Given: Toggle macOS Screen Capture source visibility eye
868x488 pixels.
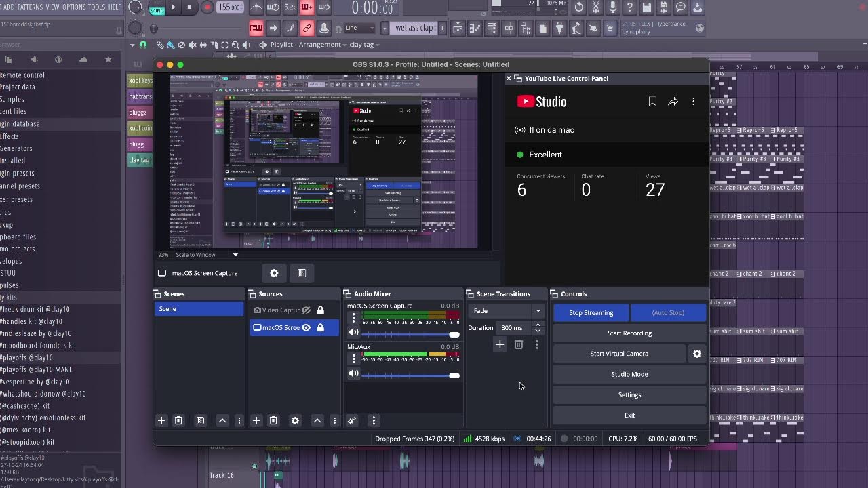Looking at the screenshot, I should click(x=306, y=327).
